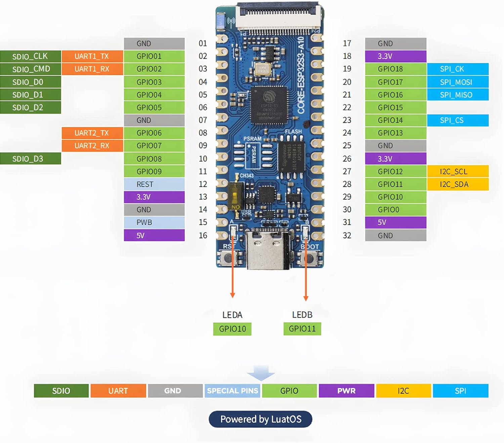Click the SDIO legend swatch
This screenshot has width=504, height=443.
(x=61, y=391)
